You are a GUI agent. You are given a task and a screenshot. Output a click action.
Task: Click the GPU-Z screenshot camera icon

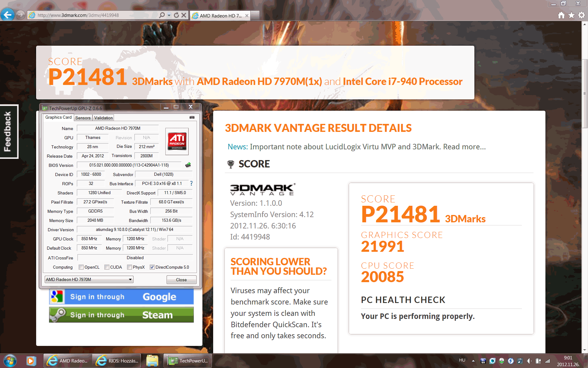point(192,117)
